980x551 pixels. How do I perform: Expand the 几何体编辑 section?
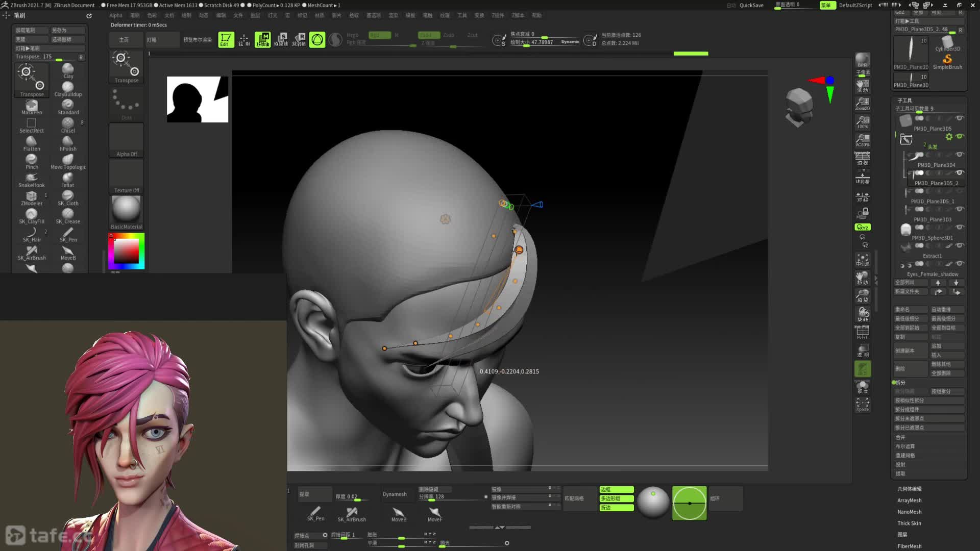[909, 489]
